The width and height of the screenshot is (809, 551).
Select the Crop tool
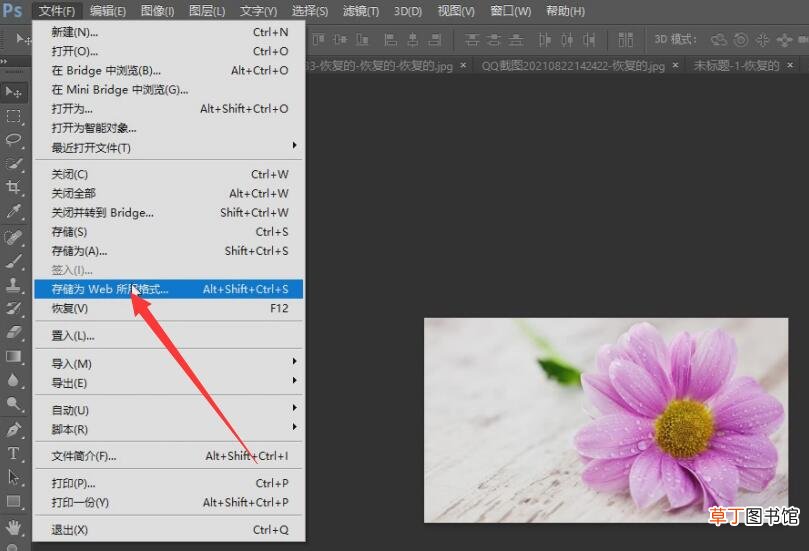(x=13, y=187)
